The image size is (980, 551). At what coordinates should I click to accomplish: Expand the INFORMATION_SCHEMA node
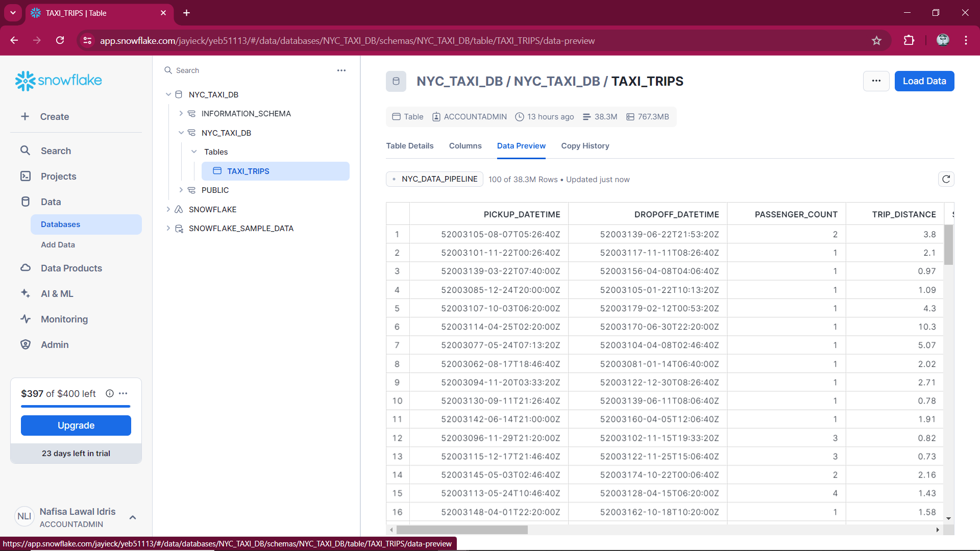point(181,113)
